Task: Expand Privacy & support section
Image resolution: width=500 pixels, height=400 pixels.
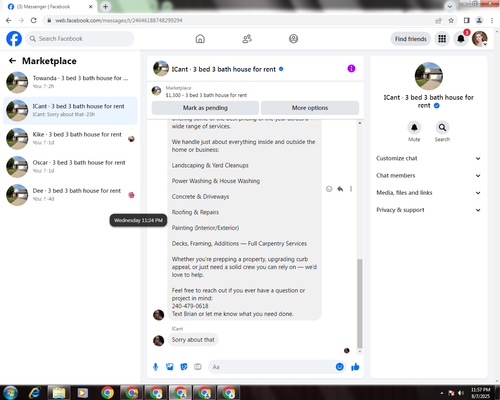Action: pos(428,210)
